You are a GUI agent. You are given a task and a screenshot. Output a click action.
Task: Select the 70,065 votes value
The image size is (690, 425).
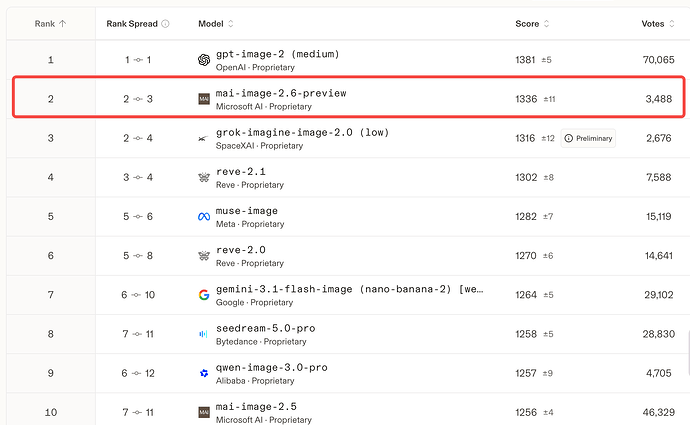coord(658,60)
